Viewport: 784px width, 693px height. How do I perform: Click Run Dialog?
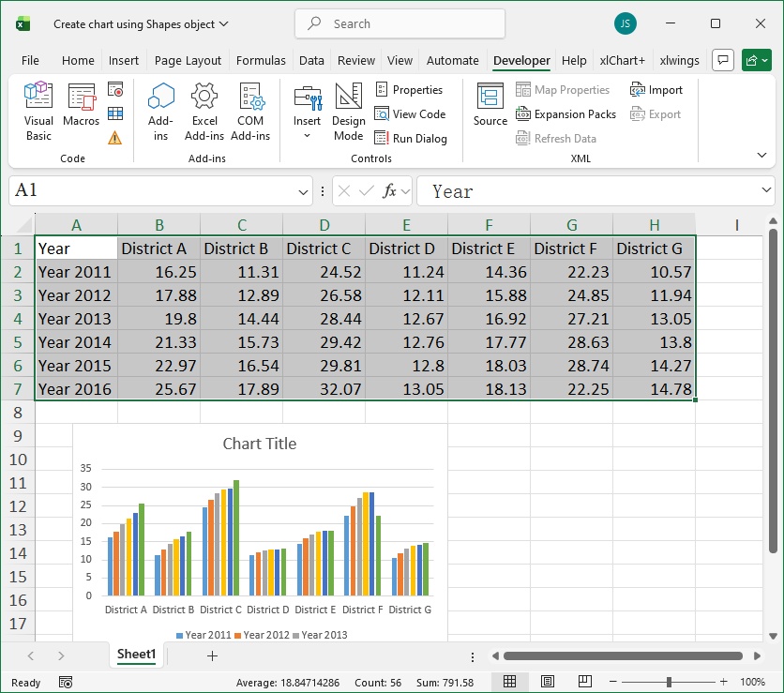(x=411, y=138)
